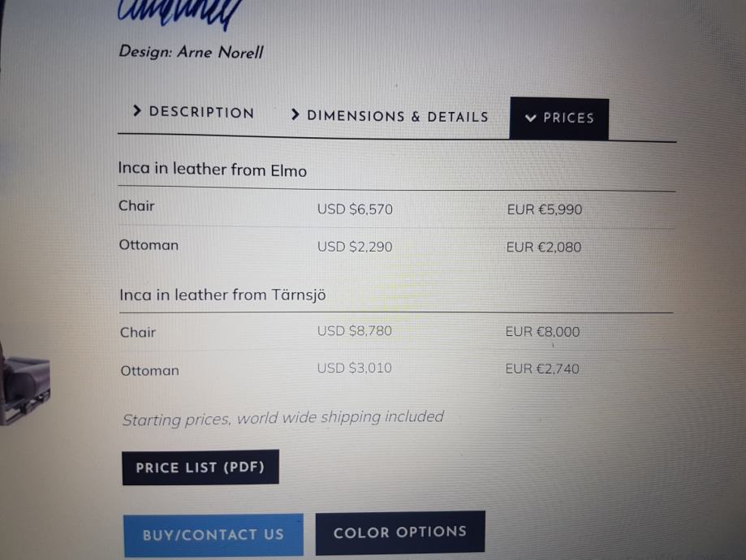Open COLOR OPTIONS
The image size is (746, 560).
[x=399, y=532]
